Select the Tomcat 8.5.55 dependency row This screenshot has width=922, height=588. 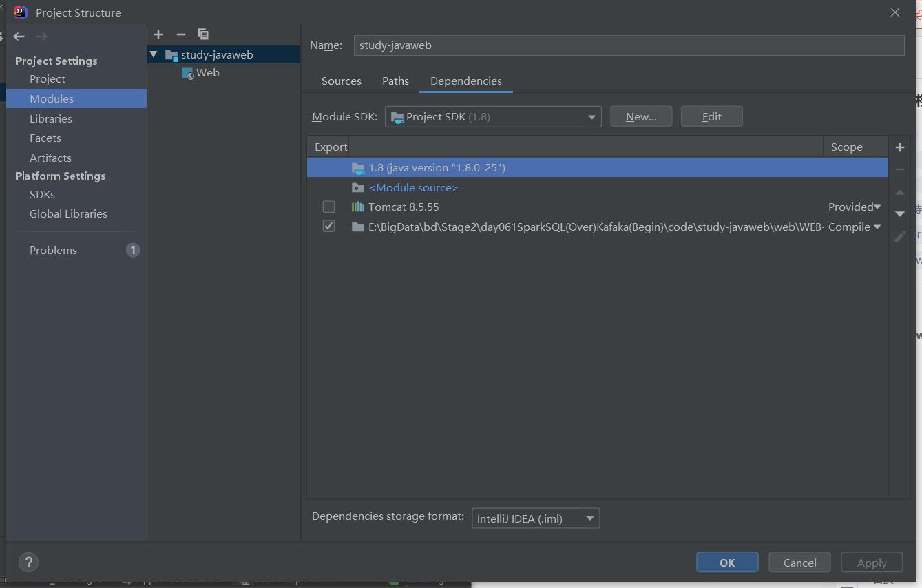[x=598, y=207]
